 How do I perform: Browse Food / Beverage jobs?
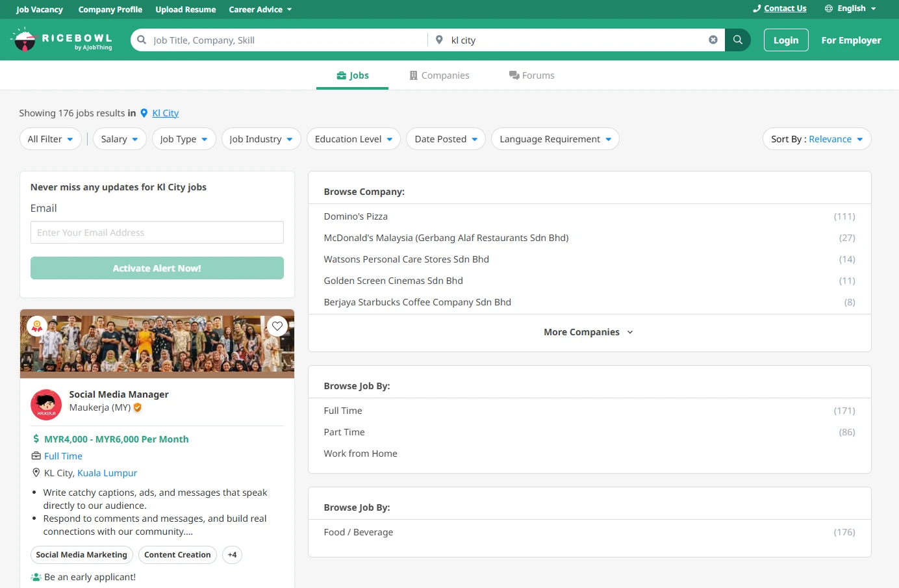coord(589,532)
